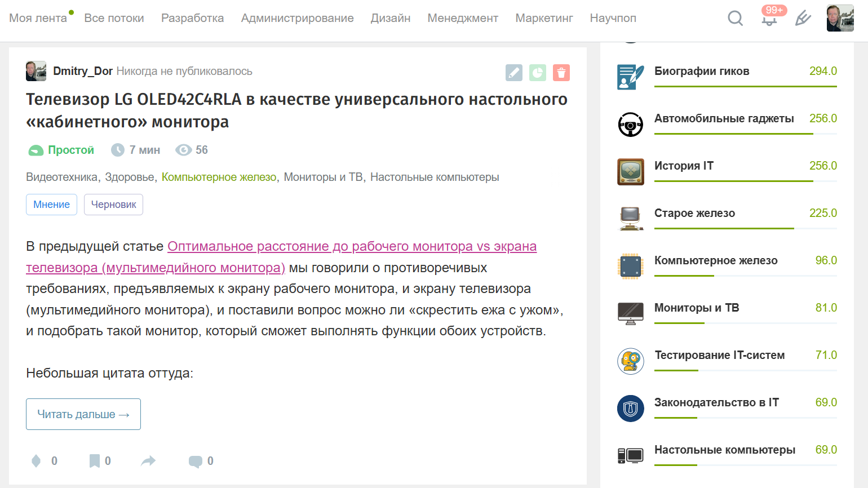This screenshot has width=868, height=488.
Task: Click История IT retro TV icon
Action: click(x=631, y=172)
